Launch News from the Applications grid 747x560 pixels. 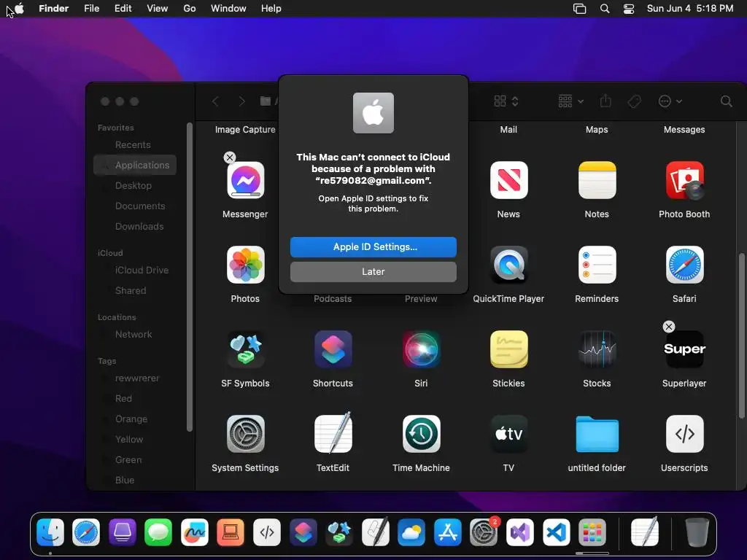(508, 180)
